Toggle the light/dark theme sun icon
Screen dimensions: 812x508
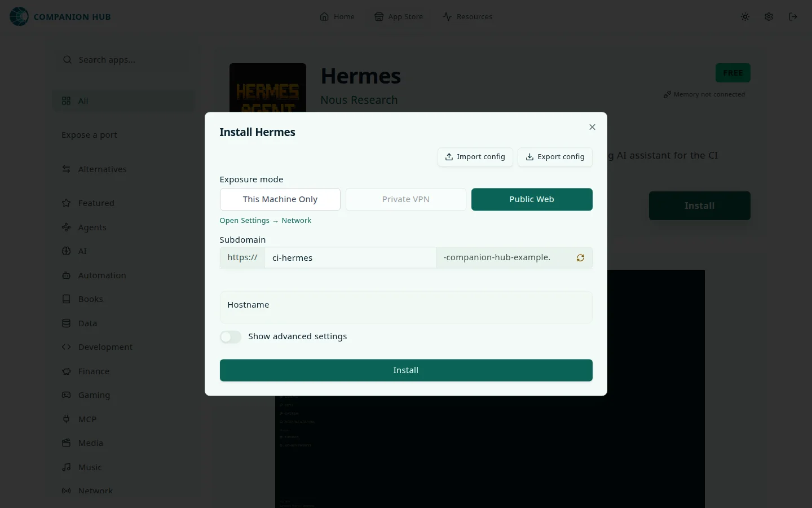745,17
